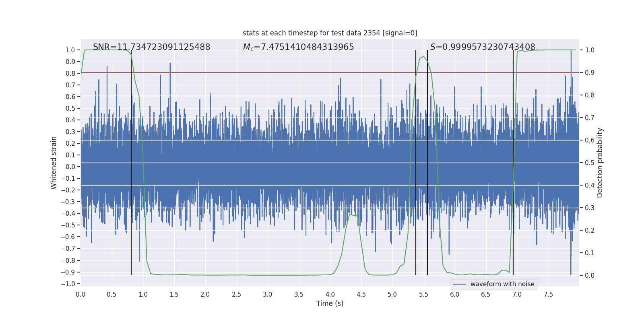This screenshot has height=322, width=644.
Task: Click the 0.0 tick on time axis
Action: 80,294
